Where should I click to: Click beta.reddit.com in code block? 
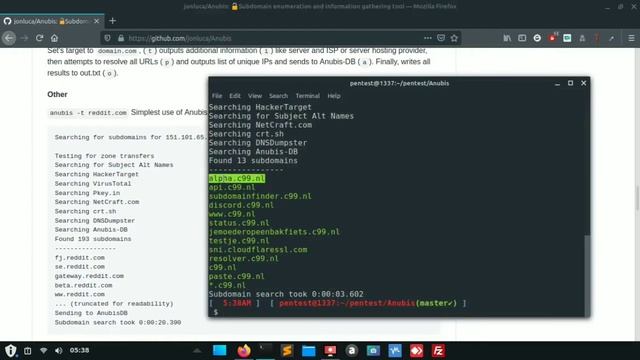pos(83,285)
